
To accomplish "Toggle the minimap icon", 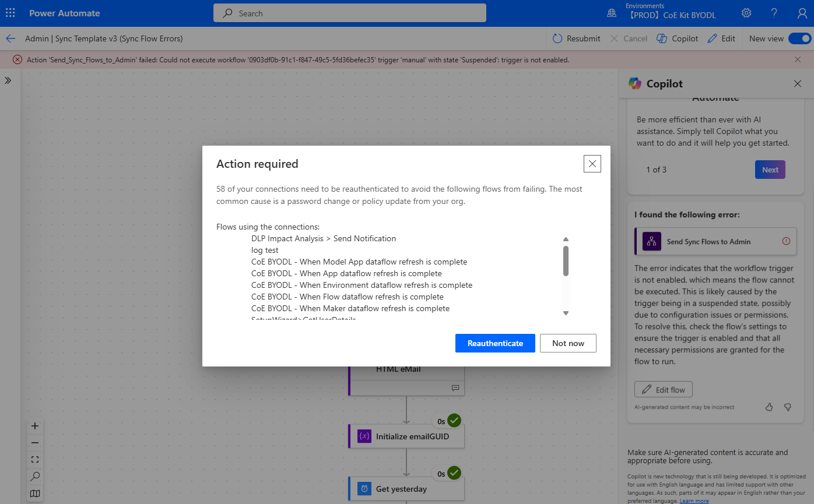I will (x=35, y=494).
